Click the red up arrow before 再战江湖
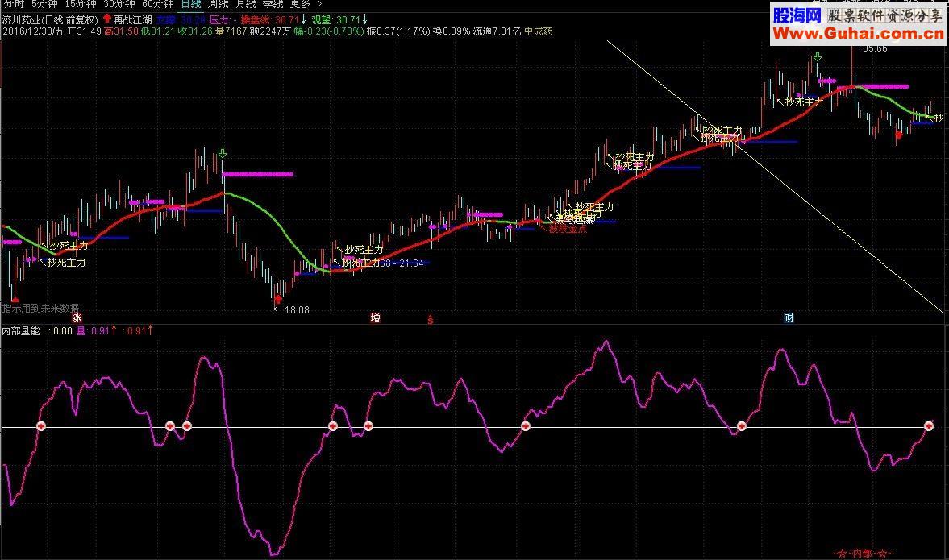 point(107,19)
